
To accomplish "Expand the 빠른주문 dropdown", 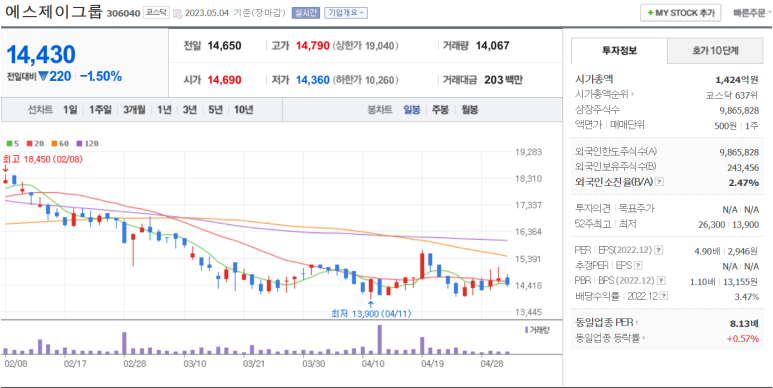I will click(x=752, y=13).
